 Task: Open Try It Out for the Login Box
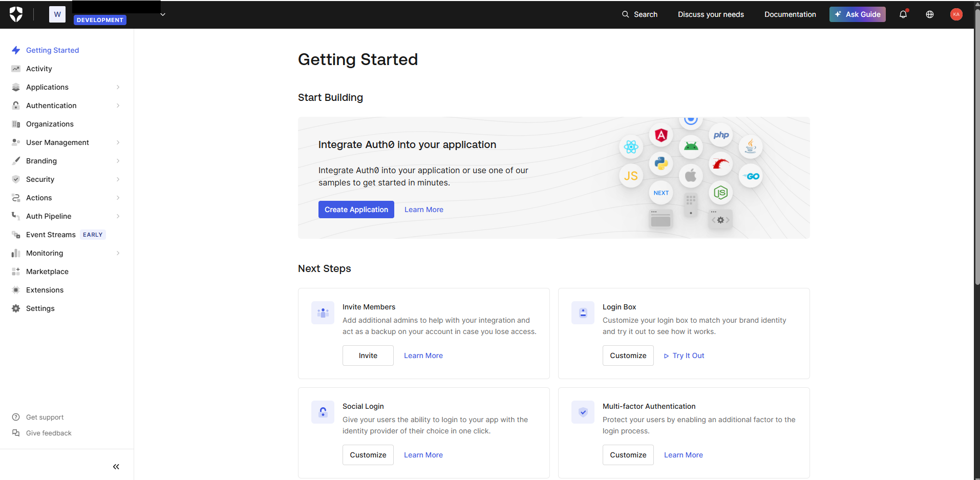click(684, 355)
